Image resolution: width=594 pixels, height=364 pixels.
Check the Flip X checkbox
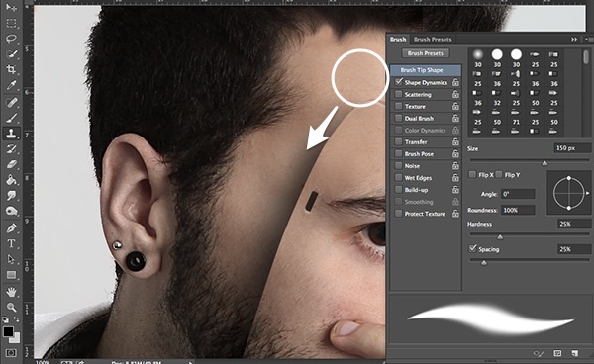point(472,174)
